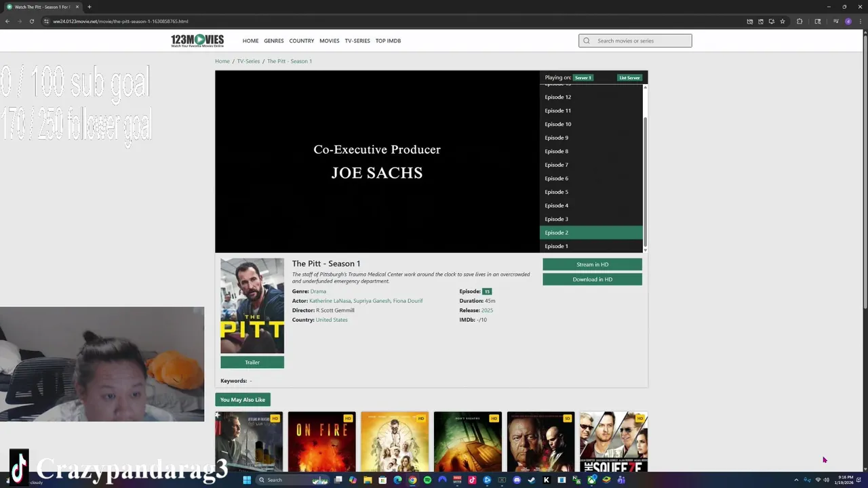The height and width of the screenshot is (488, 868).
Task: Open actor Katherine LaNasa link
Action: (330, 301)
